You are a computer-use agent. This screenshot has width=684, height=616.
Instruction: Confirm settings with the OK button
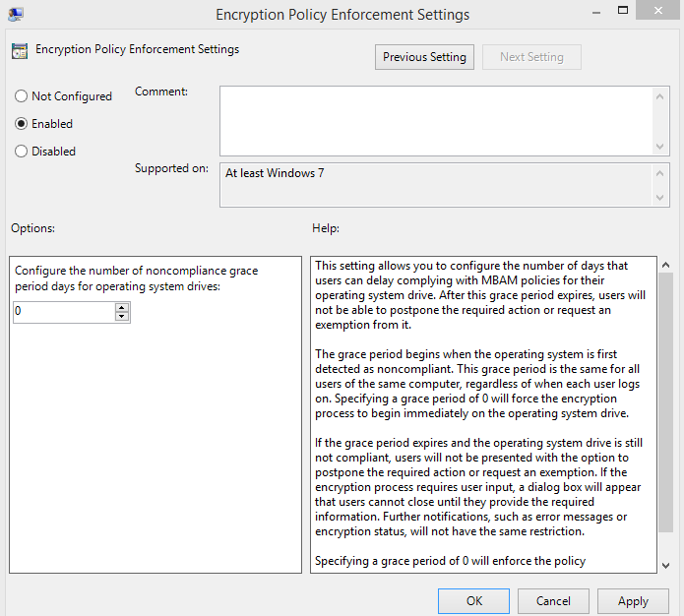pos(473,601)
